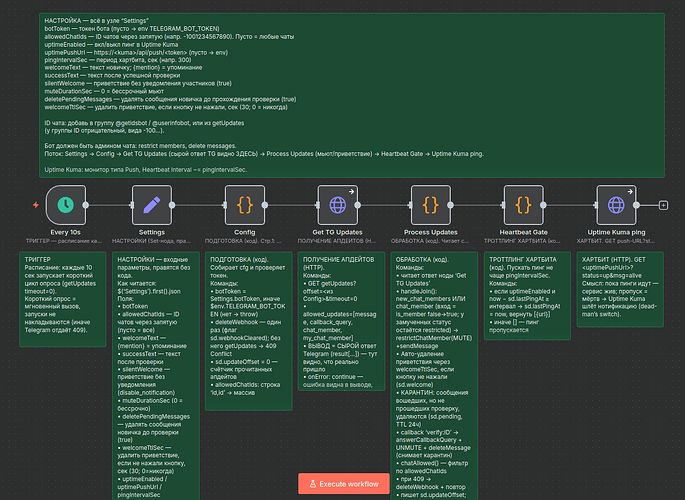Click the 'Config' node label
This screenshot has width=685, height=500.
245,232
